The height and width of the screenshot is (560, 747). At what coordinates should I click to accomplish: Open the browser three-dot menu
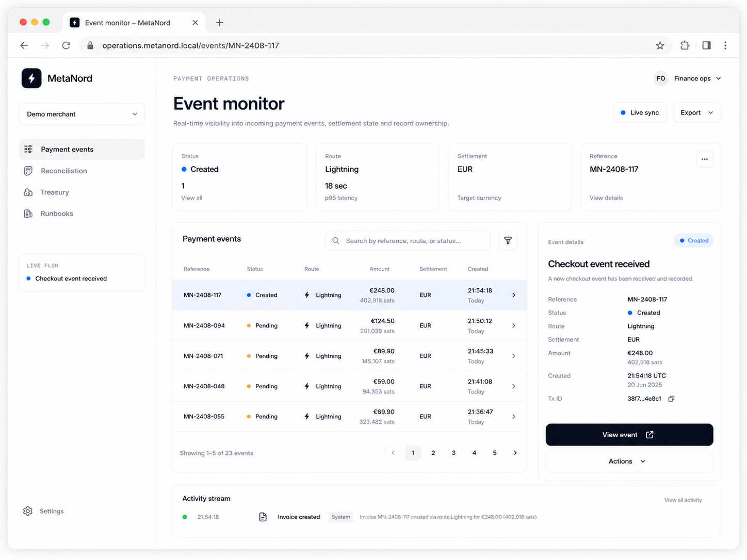(725, 45)
